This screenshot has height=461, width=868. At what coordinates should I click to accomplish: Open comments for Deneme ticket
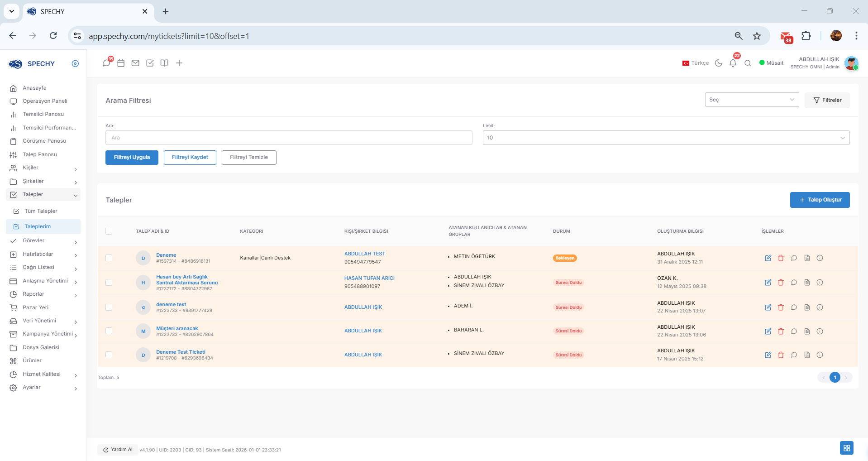tap(794, 258)
